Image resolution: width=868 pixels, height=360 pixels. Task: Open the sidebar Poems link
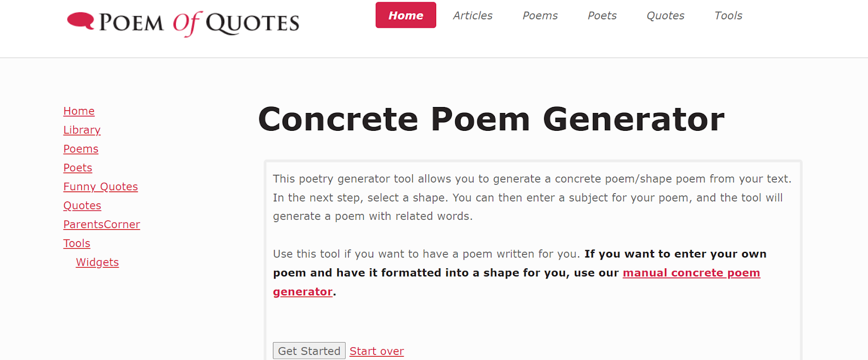click(81, 149)
